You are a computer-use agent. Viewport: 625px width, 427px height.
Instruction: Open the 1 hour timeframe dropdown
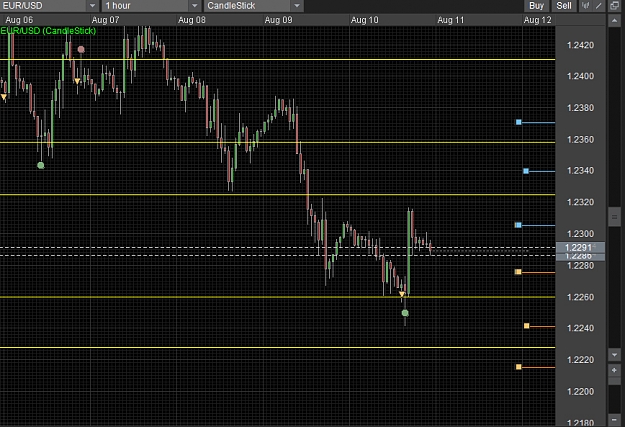pos(151,6)
